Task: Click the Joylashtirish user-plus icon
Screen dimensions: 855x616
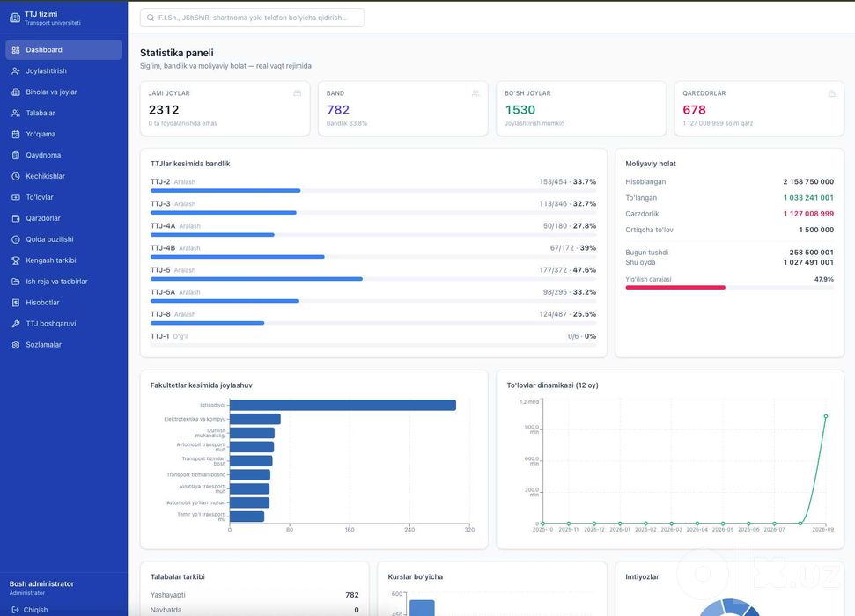Action: [16, 71]
